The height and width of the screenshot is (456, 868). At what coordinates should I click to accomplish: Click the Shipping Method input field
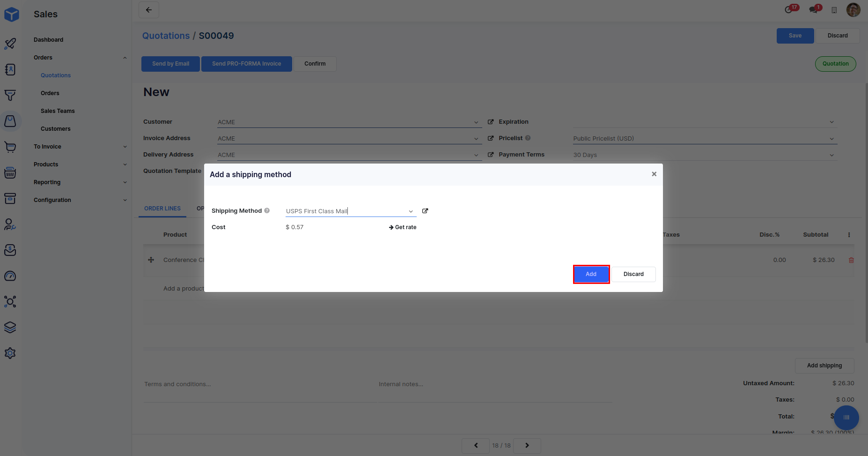point(344,211)
